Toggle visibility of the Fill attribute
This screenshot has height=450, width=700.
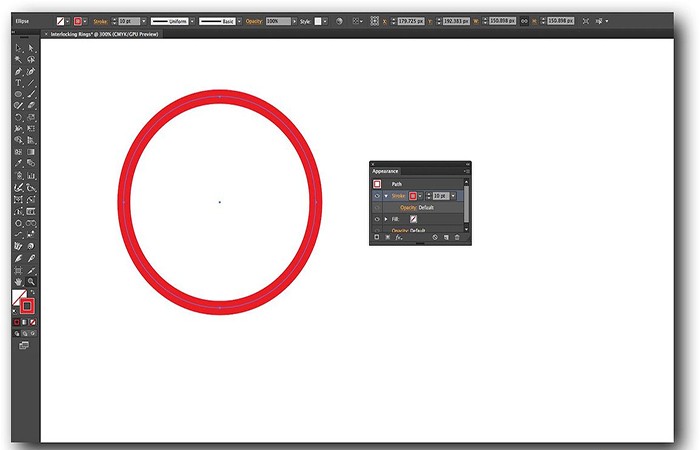click(377, 218)
